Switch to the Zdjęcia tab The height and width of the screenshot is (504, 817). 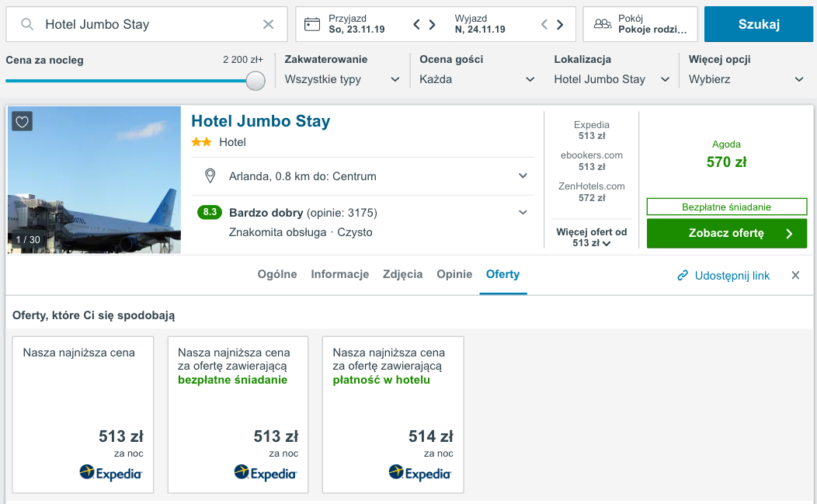[403, 274]
